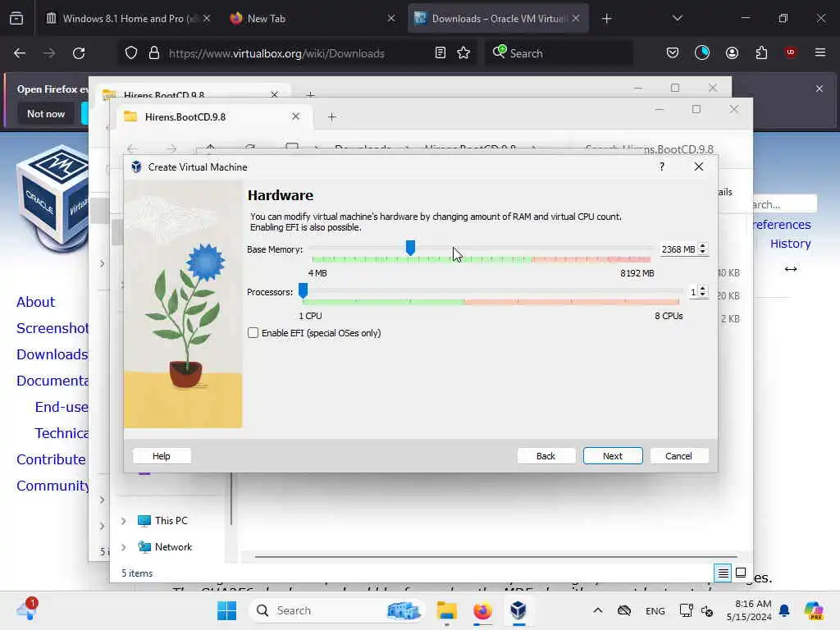The image size is (840, 630).
Task: Show hidden system tray icons chevron
Action: click(x=598, y=610)
